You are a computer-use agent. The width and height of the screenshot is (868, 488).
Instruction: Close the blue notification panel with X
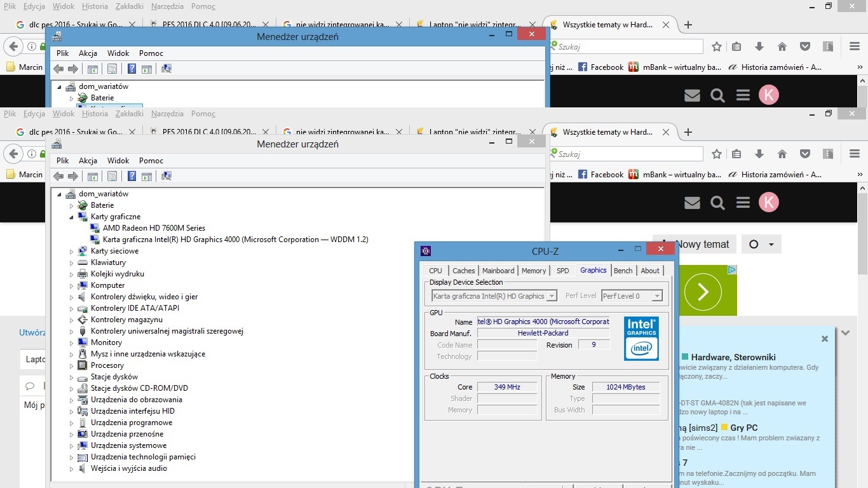coord(825,339)
